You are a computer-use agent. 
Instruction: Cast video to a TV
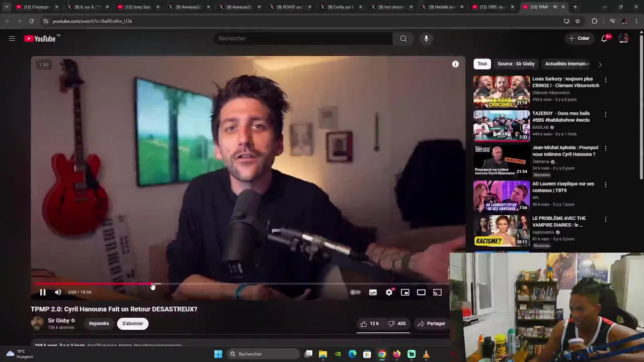pos(437,292)
